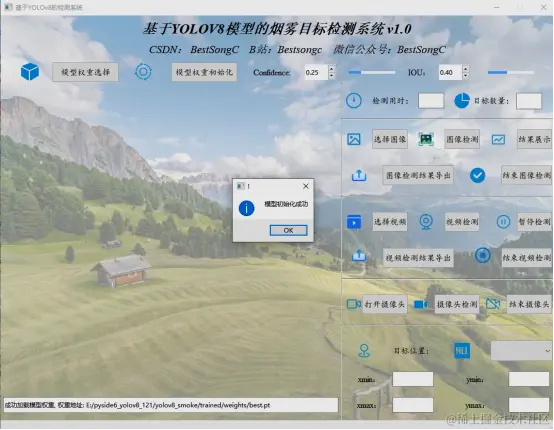The image size is (554, 430).
Task: Decrease IOU value with down arrow
Action: 466,76
